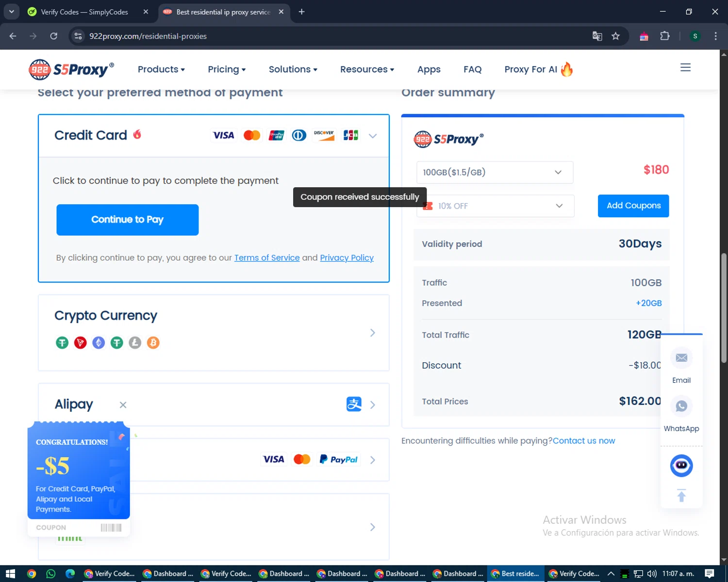Collapse the Credit Card section chevron
This screenshot has width=728, height=582.
tap(373, 136)
